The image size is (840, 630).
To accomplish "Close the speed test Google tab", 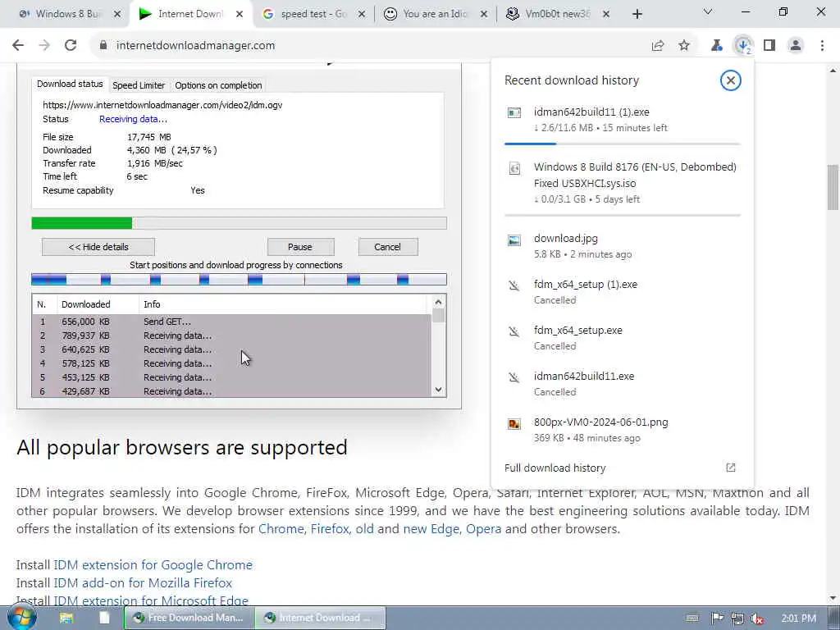I will tap(362, 15).
